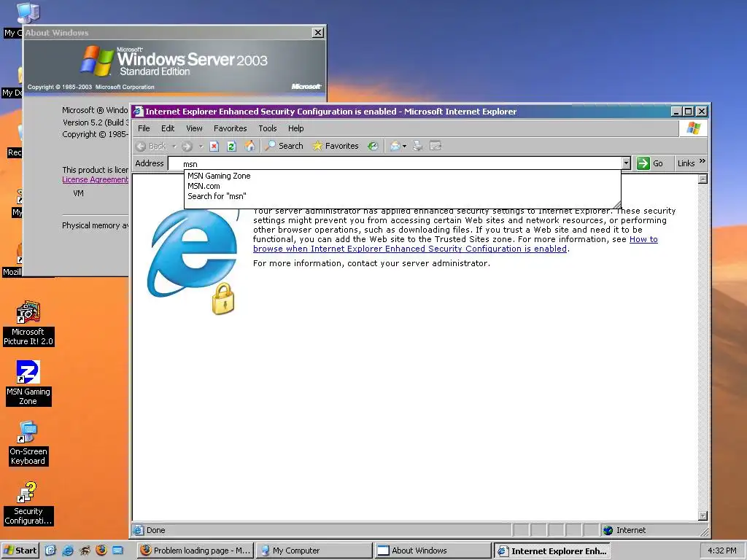This screenshot has height=560, width=747.
Task: Open the File menu
Action: click(144, 128)
